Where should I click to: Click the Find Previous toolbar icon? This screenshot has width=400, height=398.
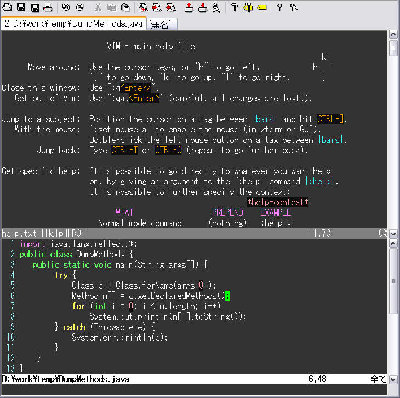(x=171, y=7)
